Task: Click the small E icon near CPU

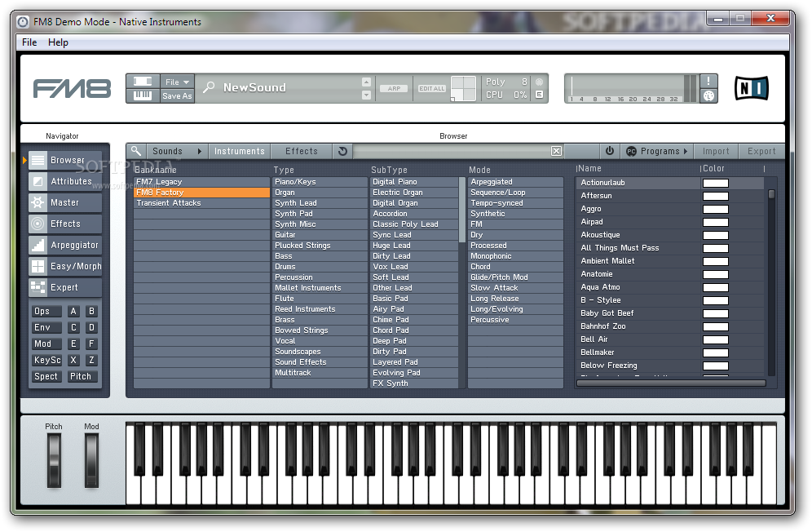Action: pos(539,95)
